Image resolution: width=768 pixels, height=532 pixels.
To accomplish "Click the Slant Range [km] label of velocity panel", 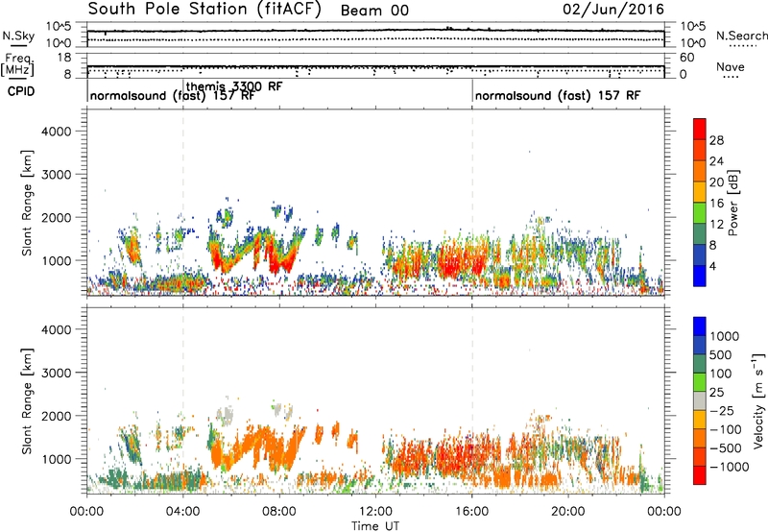I will [x=27, y=401].
